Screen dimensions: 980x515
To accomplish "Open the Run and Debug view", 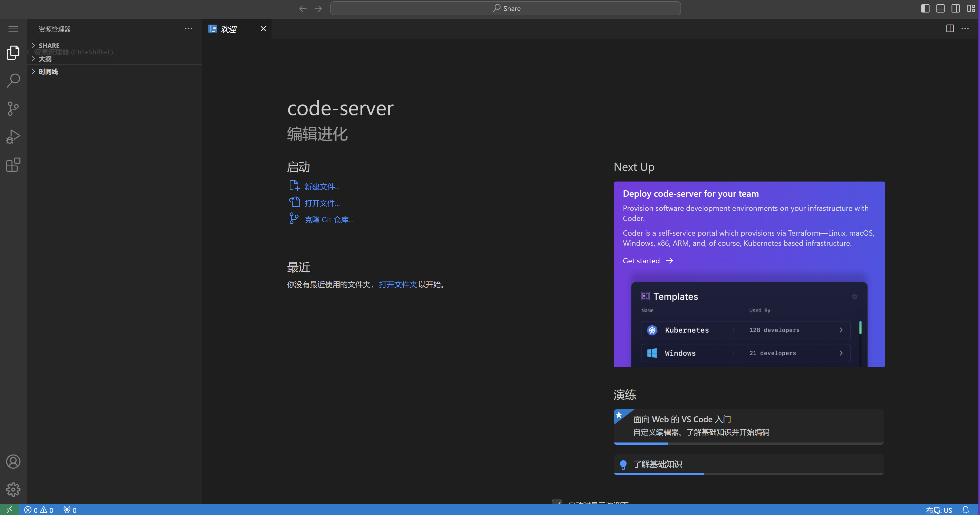I will click(x=13, y=137).
